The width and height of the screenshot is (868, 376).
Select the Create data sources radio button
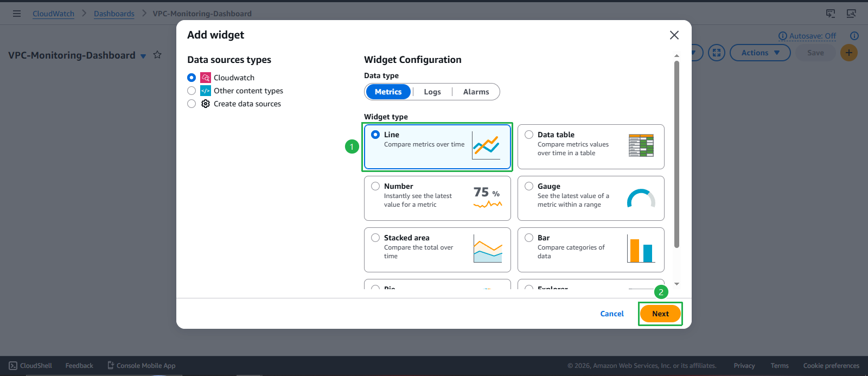point(192,104)
